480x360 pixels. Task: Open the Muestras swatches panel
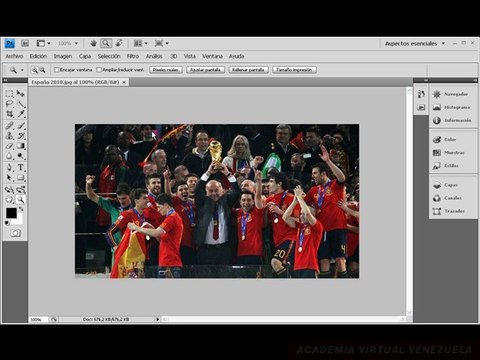[x=452, y=153]
